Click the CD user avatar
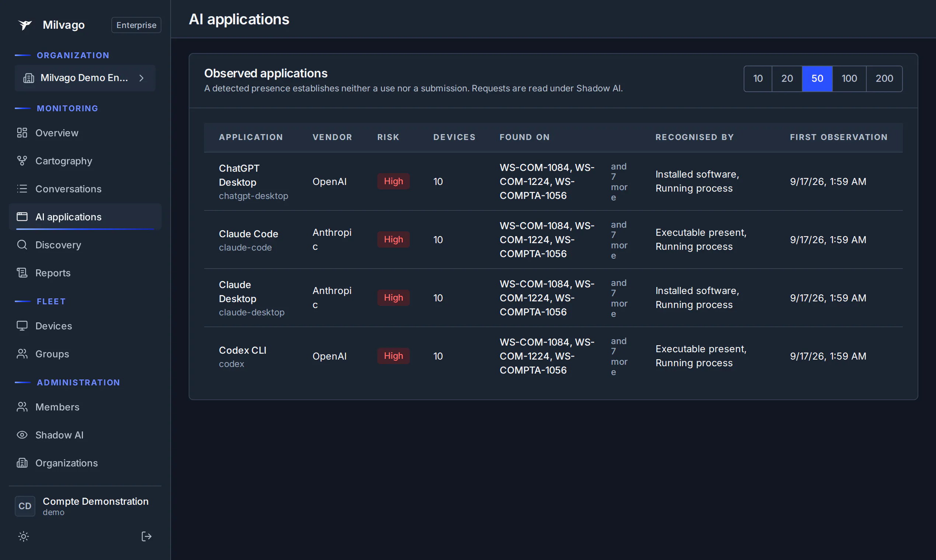The width and height of the screenshot is (936, 560). point(25,506)
